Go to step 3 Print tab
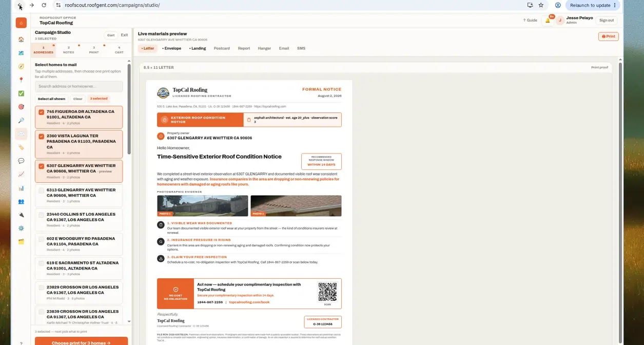The height and width of the screenshot is (345, 644). point(93,50)
